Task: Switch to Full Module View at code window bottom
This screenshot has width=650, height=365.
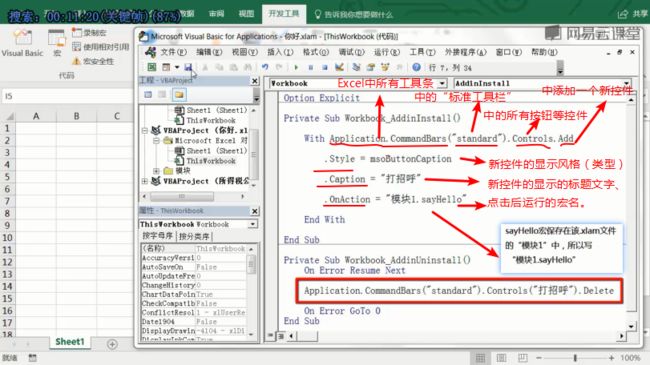Action: pyautogui.click(x=281, y=336)
